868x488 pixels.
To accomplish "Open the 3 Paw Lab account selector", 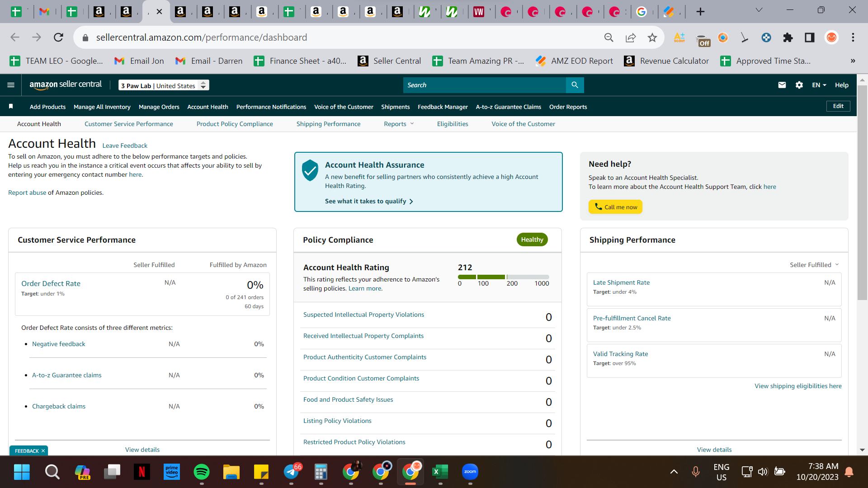I will click(164, 85).
